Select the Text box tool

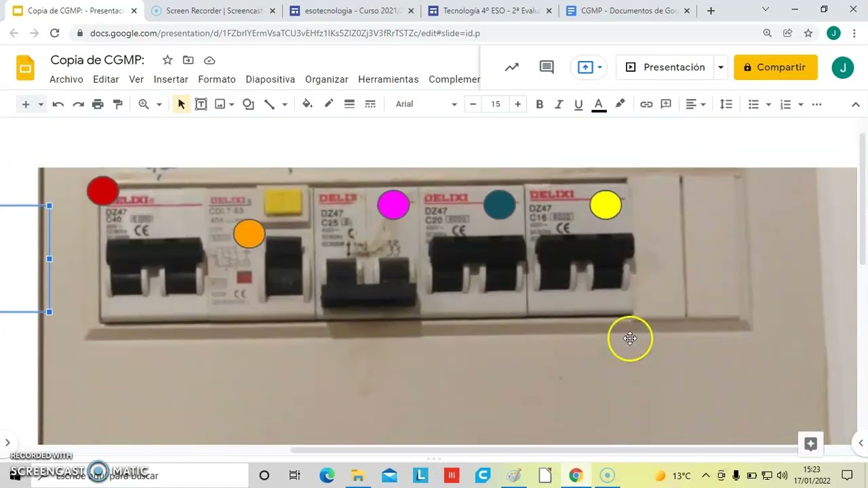pos(201,104)
